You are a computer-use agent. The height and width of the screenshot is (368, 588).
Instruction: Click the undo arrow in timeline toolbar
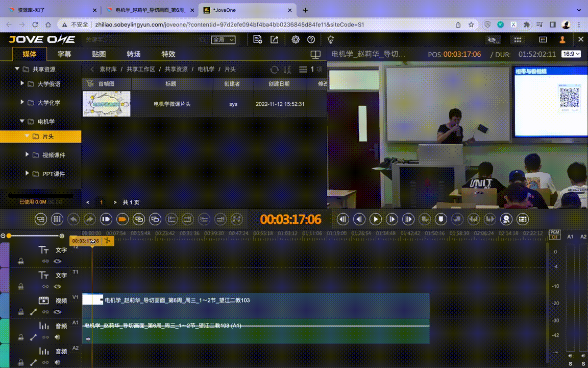[73, 219]
